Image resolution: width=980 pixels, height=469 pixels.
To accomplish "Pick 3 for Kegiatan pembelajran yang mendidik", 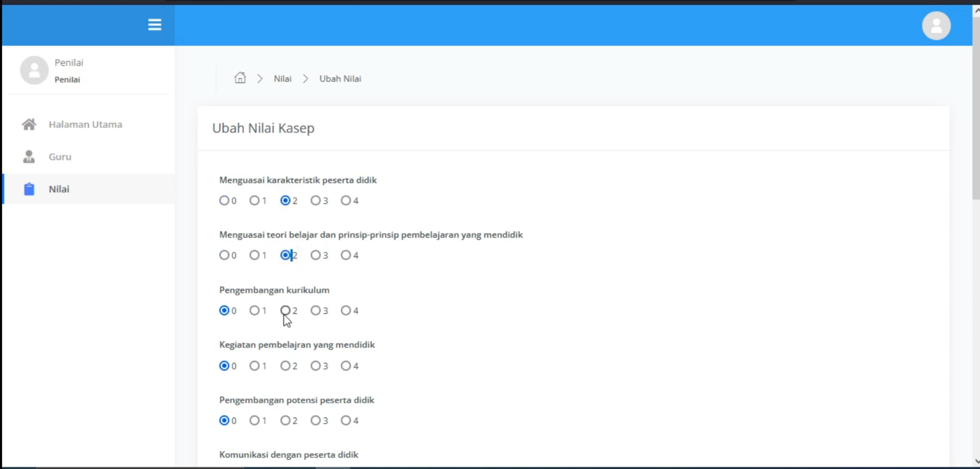I will [x=315, y=366].
